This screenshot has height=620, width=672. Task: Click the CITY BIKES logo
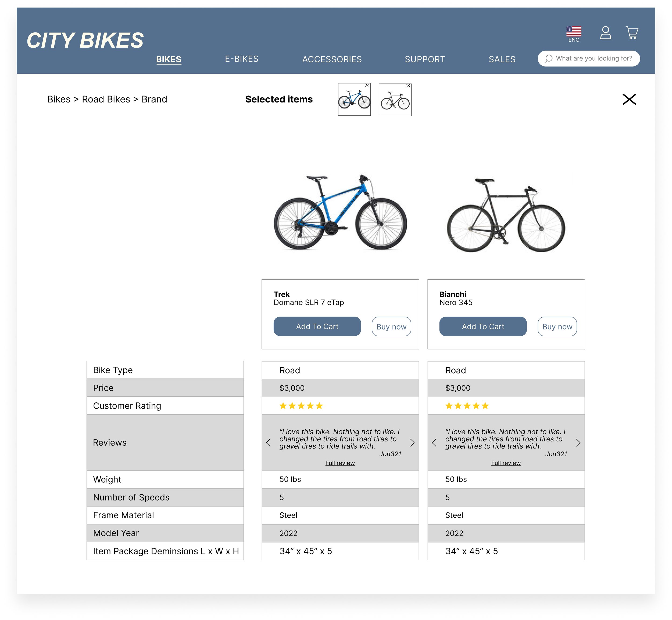(85, 40)
